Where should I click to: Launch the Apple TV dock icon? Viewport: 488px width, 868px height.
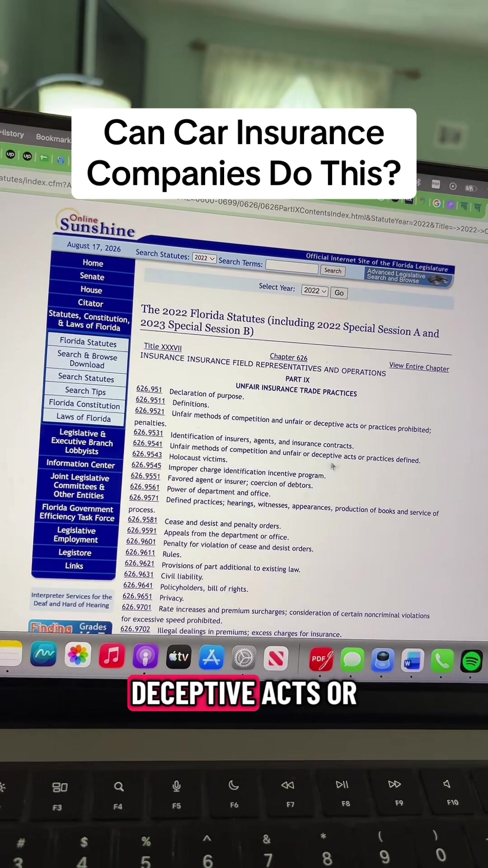click(178, 657)
